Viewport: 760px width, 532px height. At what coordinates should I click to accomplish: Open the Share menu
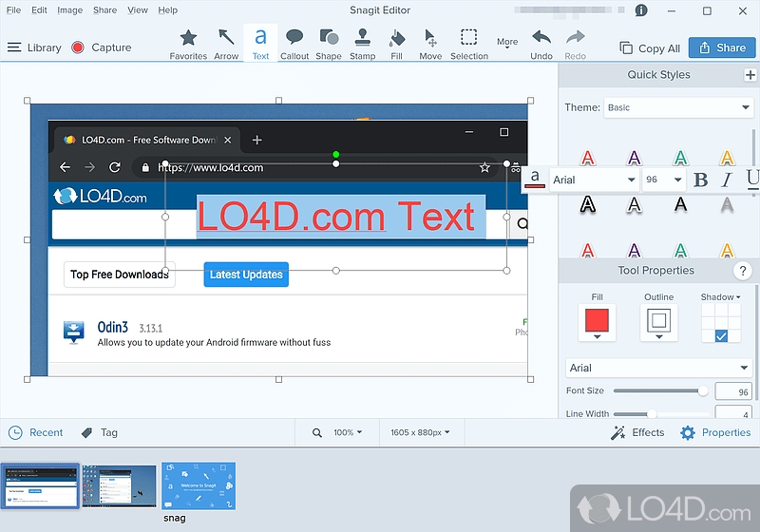point(104,10)
